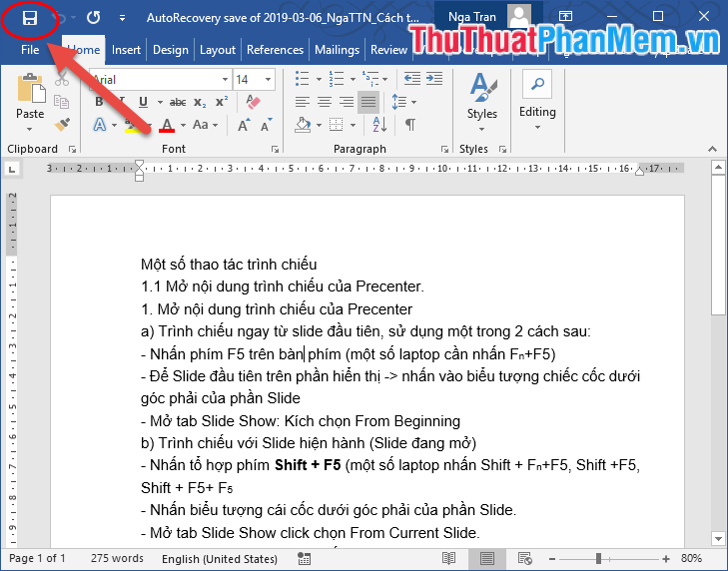Open the font name dropdown
Viewport: 728px width, 571px height.
[225, 80]
